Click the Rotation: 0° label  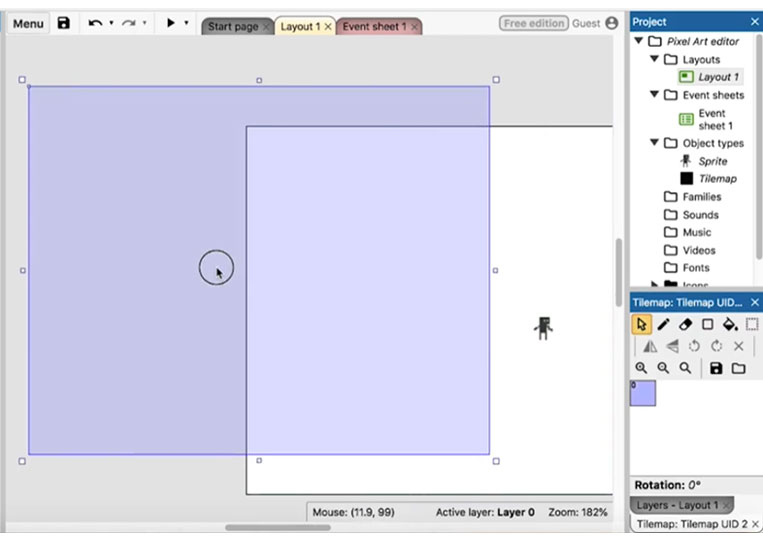[667, 485]
